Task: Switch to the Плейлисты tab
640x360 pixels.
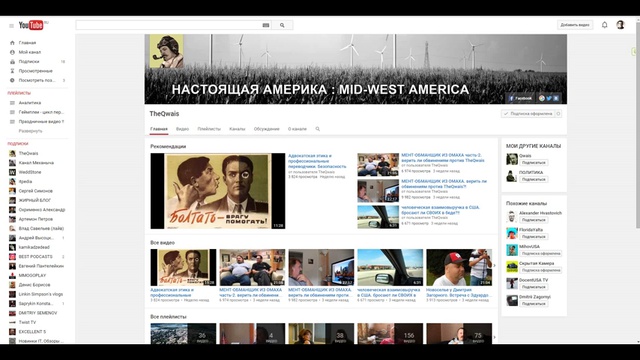Action: (209, 129)
